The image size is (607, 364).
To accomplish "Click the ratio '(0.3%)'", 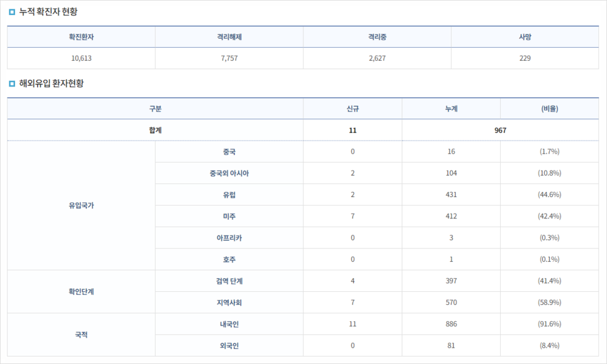I will click(550, 238).
